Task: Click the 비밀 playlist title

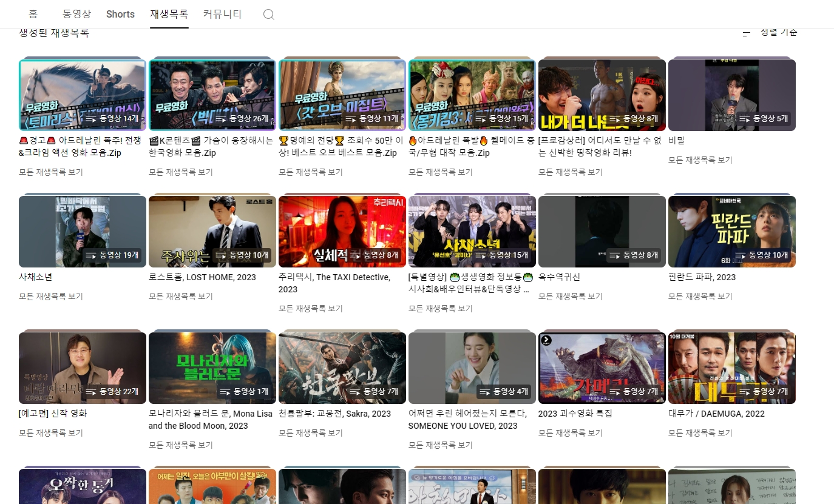Action: pos(676,141)
